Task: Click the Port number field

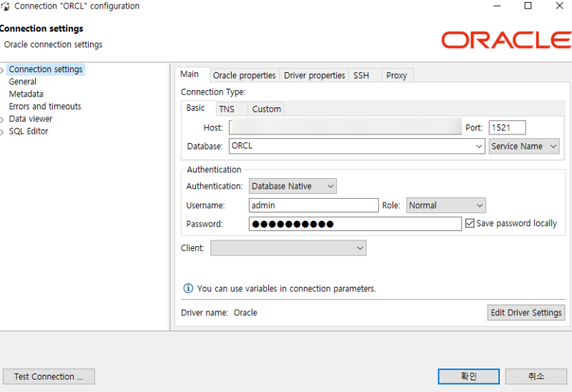Action: tap(507, 127)
